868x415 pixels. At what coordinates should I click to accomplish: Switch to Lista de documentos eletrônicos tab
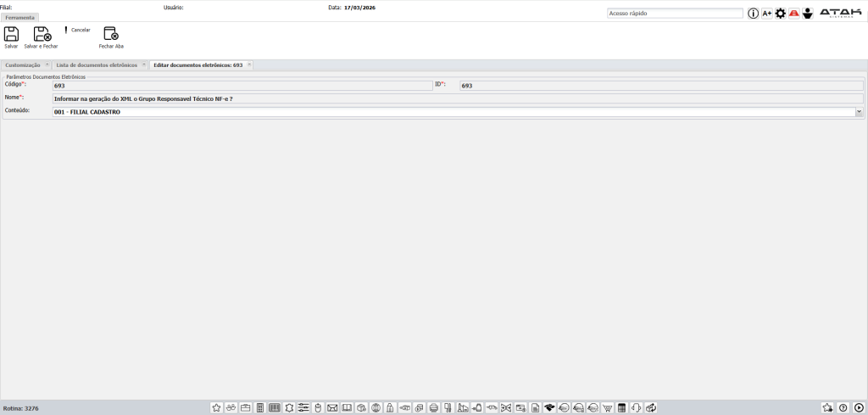(x=97, y=64)
